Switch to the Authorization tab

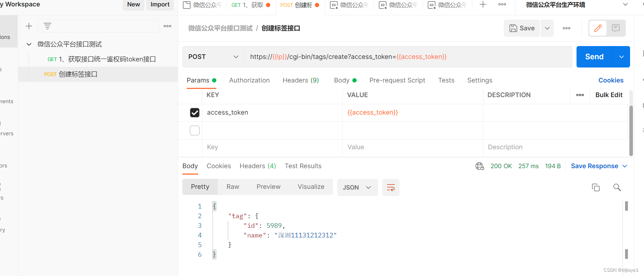[x=250, y=80]
